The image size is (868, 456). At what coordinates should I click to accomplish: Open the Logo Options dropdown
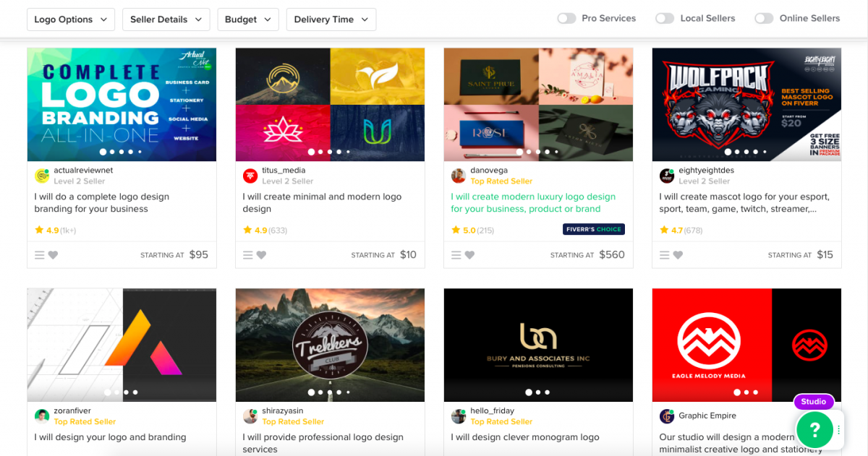[x=71, y=20]
